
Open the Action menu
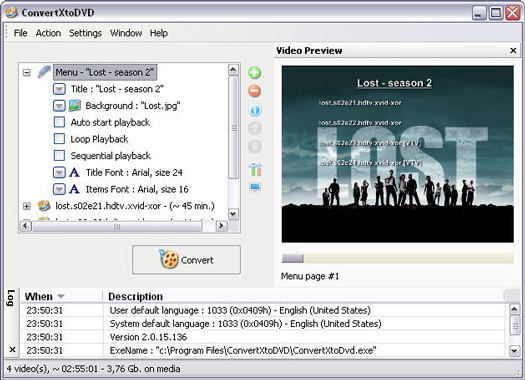tap(48, 33)
